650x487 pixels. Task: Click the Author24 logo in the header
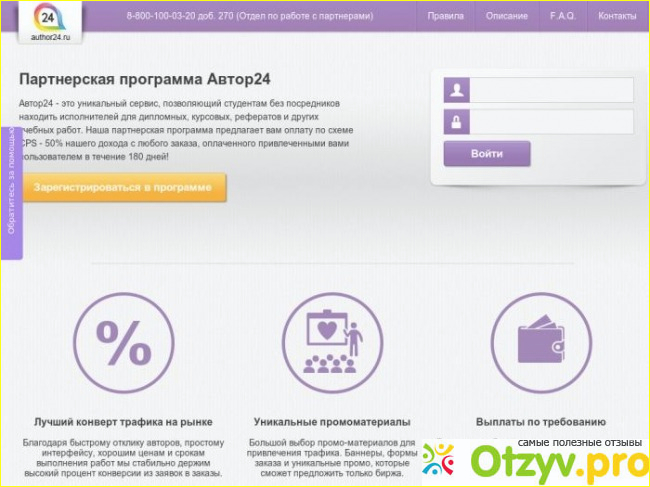(x=44, y=22)
